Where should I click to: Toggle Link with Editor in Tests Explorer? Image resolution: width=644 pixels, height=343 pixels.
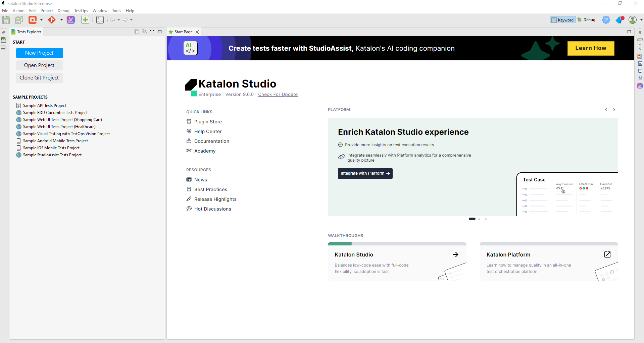point(144,32)
